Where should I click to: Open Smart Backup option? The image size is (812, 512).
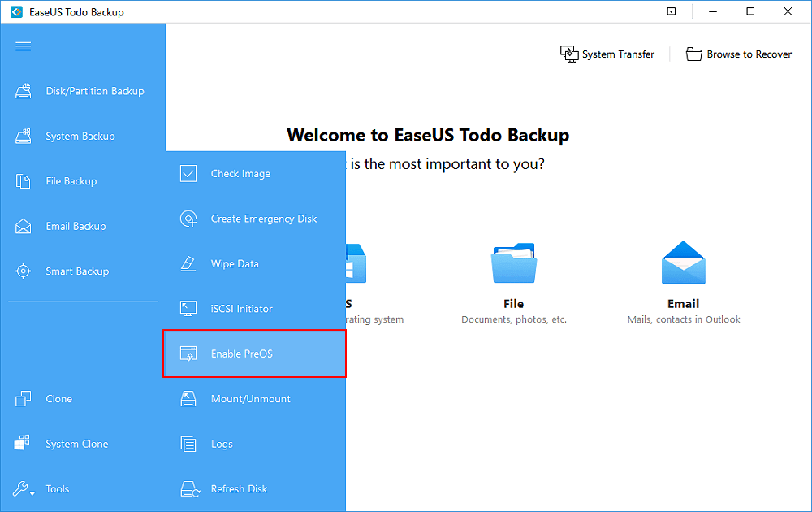(76, 271)
